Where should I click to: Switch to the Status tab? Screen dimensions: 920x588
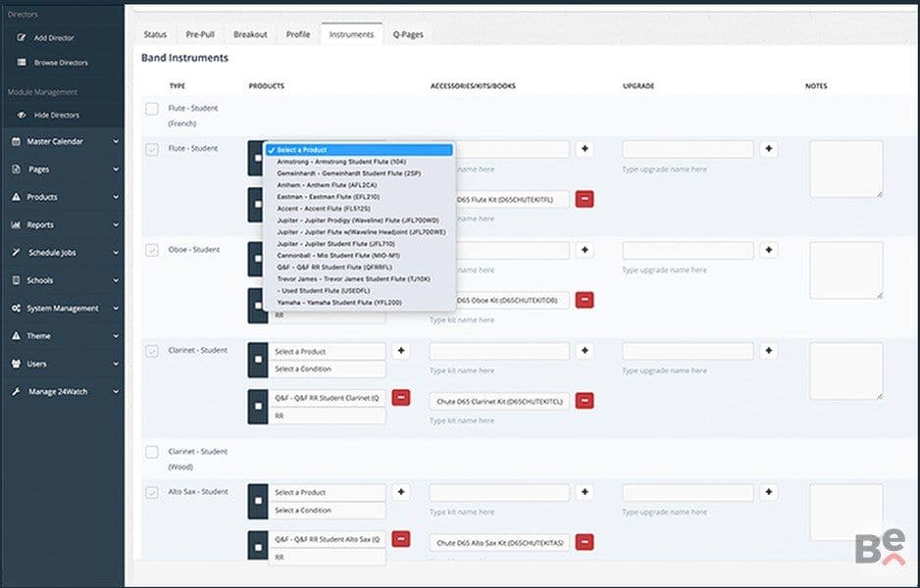tap(155, 34)
